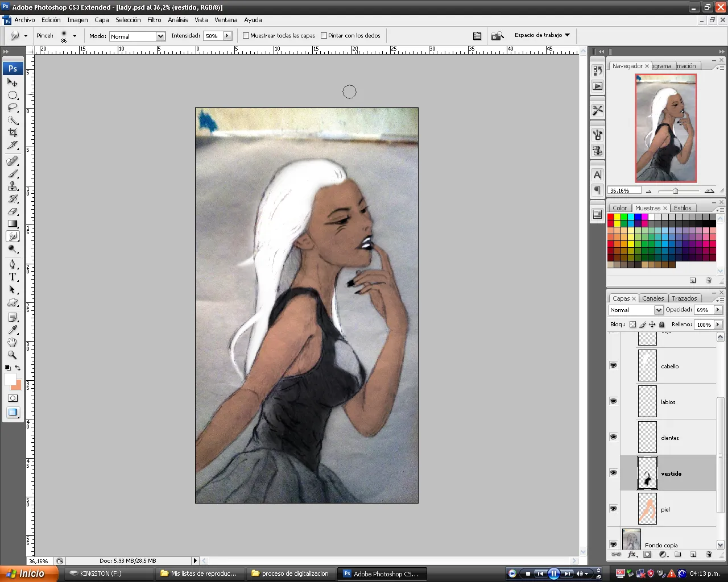Hide the cabello layer
728x582 pixels.
click(613, 365)
